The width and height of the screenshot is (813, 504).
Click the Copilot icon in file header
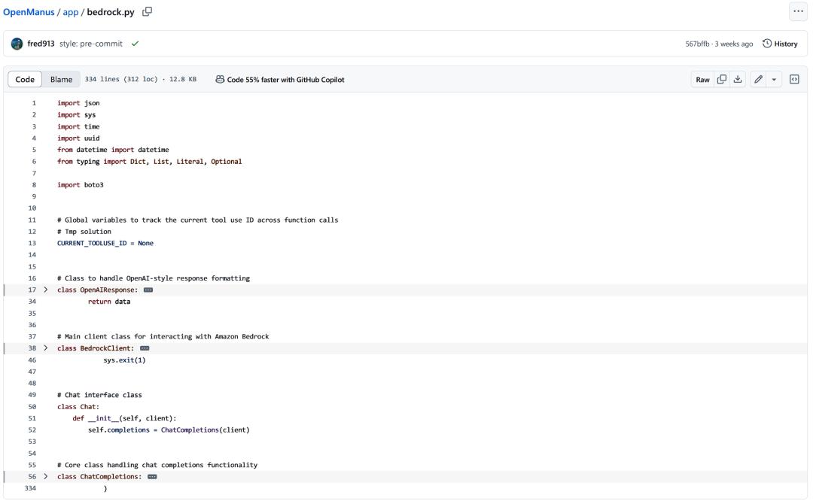point(220,79)
